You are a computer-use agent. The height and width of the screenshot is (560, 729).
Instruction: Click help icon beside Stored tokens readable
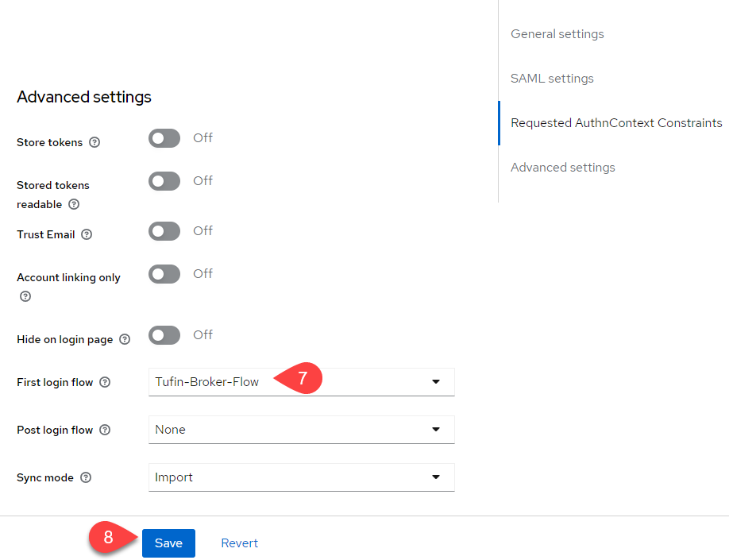point(74,204)
